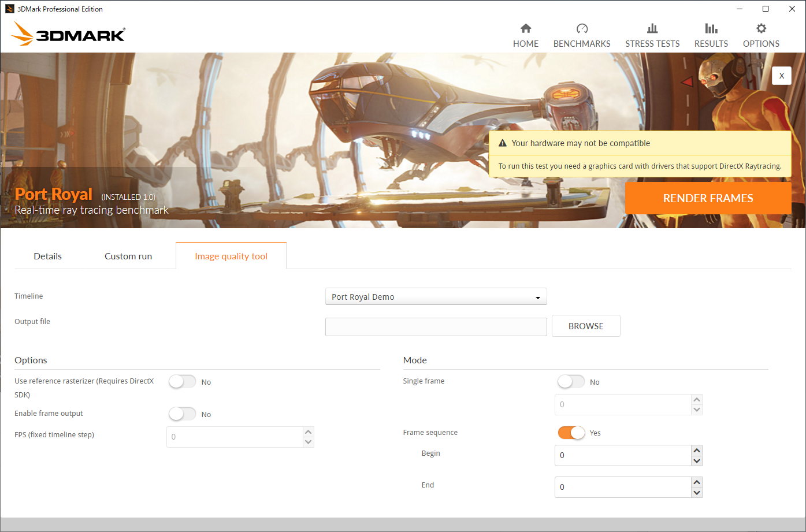
Task: Open the Options gear icon
Action: (762, 28)
